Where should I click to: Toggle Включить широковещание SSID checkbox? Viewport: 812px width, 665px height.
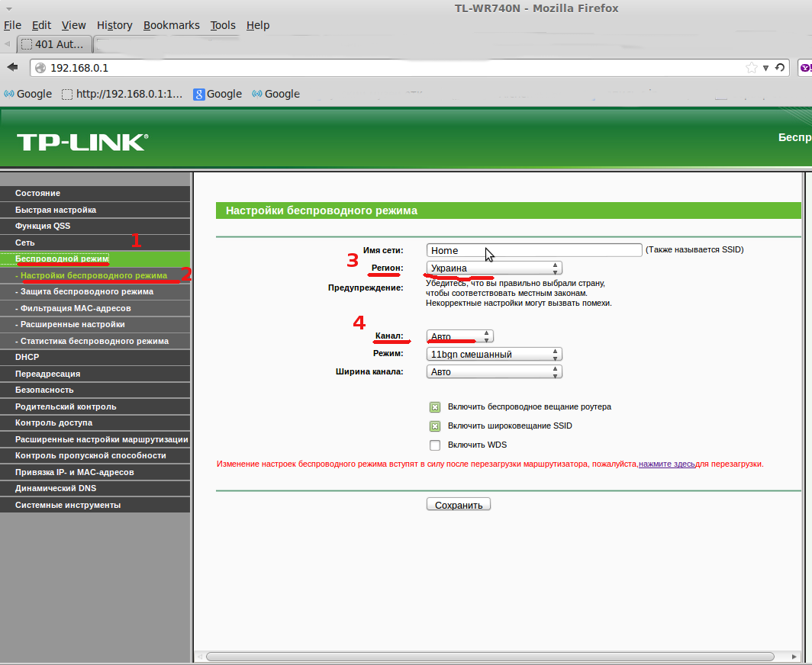coord(435,426)
